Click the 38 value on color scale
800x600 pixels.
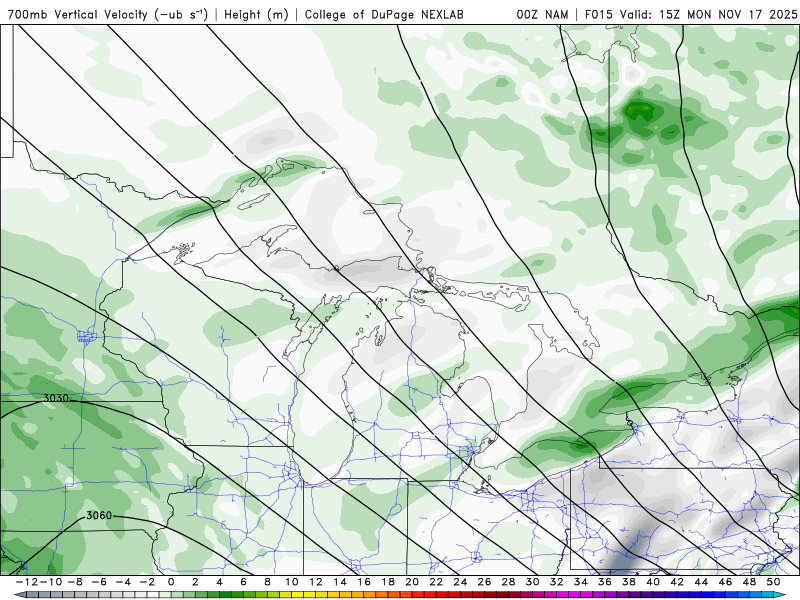629,582
